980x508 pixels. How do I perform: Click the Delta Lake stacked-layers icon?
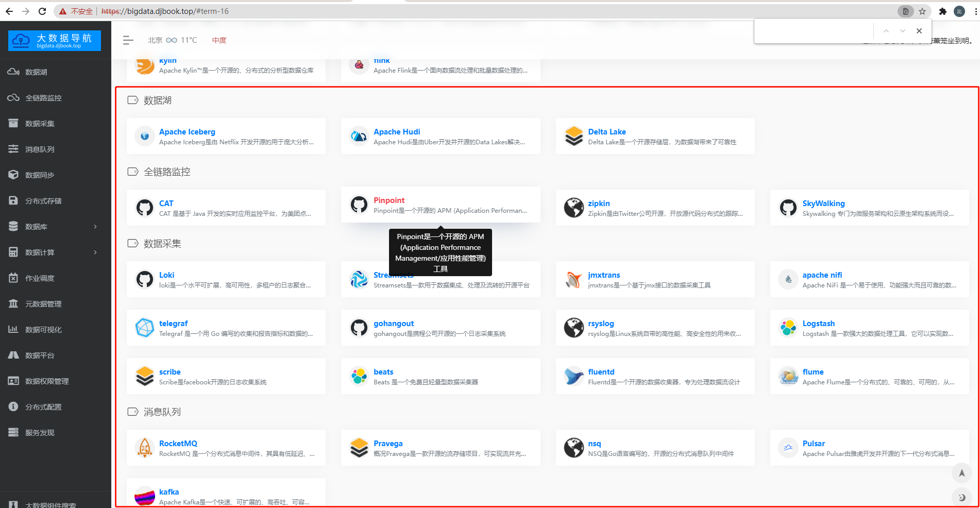(573, 137)
